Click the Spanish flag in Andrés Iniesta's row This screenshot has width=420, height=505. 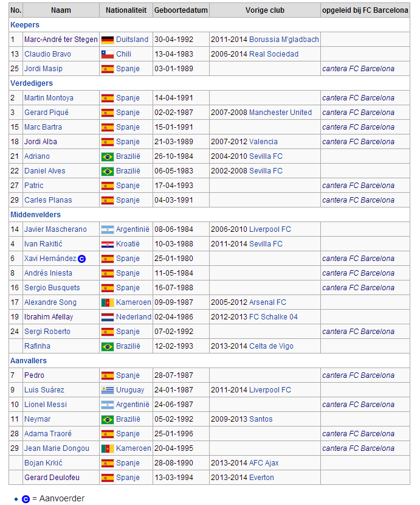(108, 273)
